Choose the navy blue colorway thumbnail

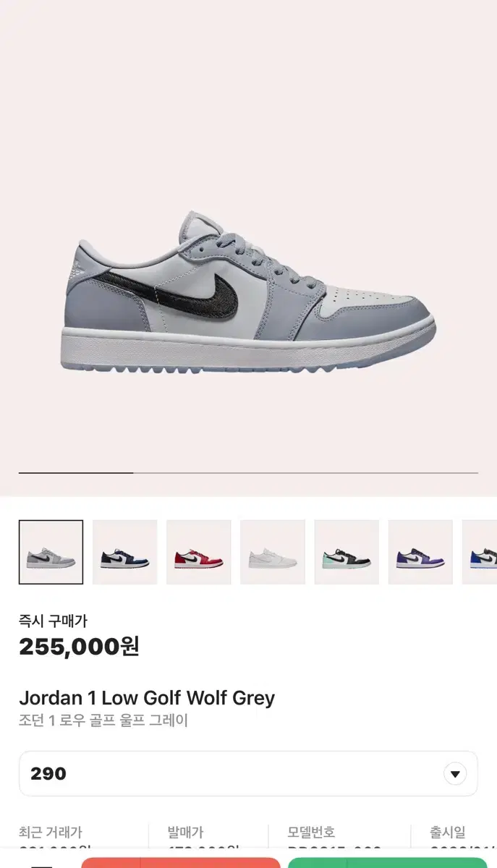[x=124, y=552]
